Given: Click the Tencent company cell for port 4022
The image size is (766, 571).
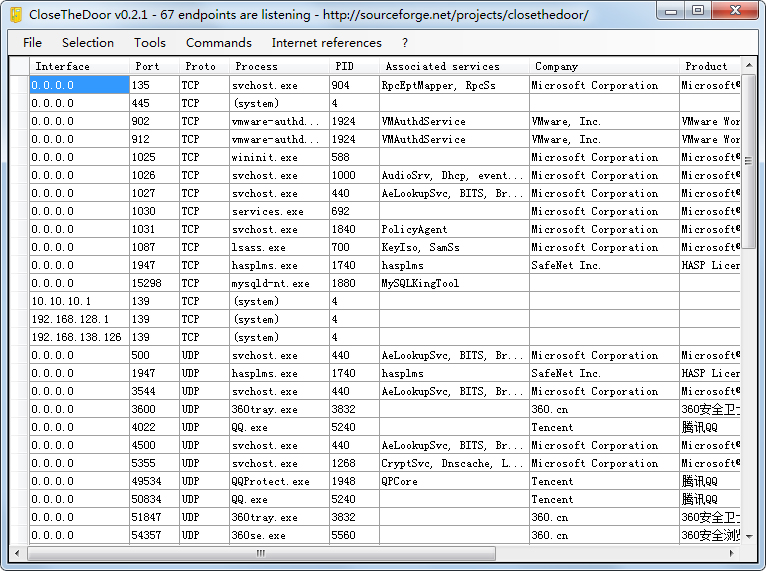Looking at the screenshot, I should pyautogui.click(x=604, y=427).
